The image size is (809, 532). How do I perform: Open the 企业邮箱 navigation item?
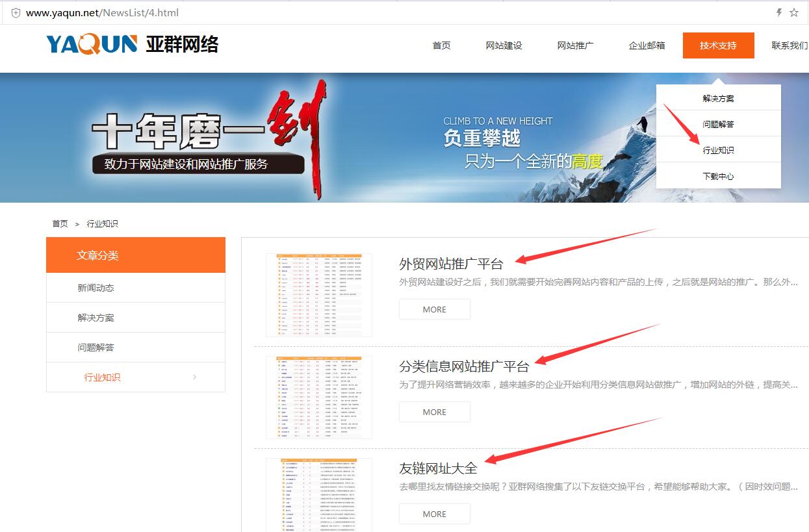coord(647,45)
